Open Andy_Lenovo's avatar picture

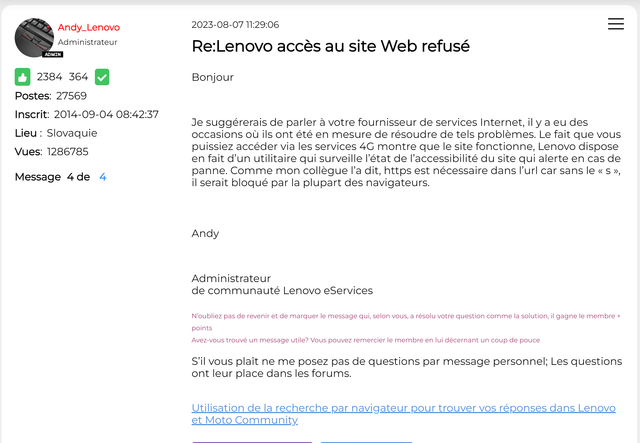pyautogui.click(x=34, y=38)
